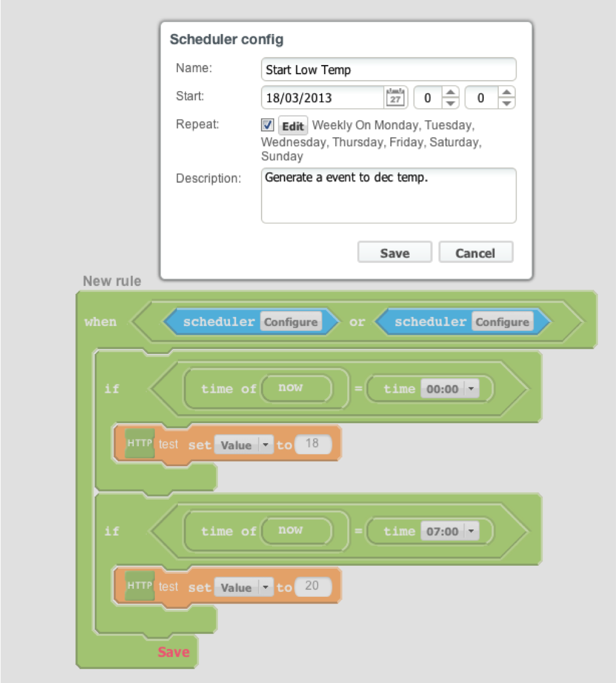Click the Name field with Start Low Temp

click(x=388, y=70)
